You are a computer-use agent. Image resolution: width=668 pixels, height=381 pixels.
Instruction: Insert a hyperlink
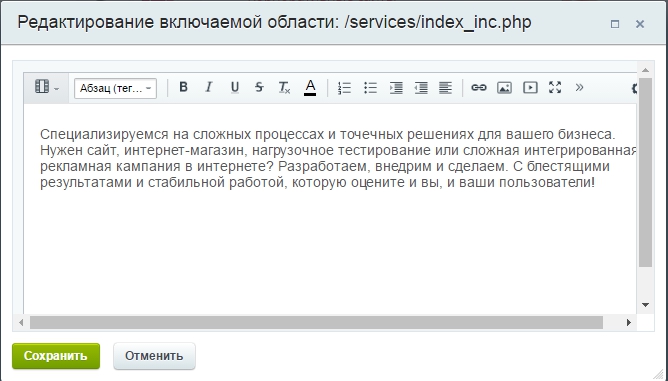coord(479,87)
